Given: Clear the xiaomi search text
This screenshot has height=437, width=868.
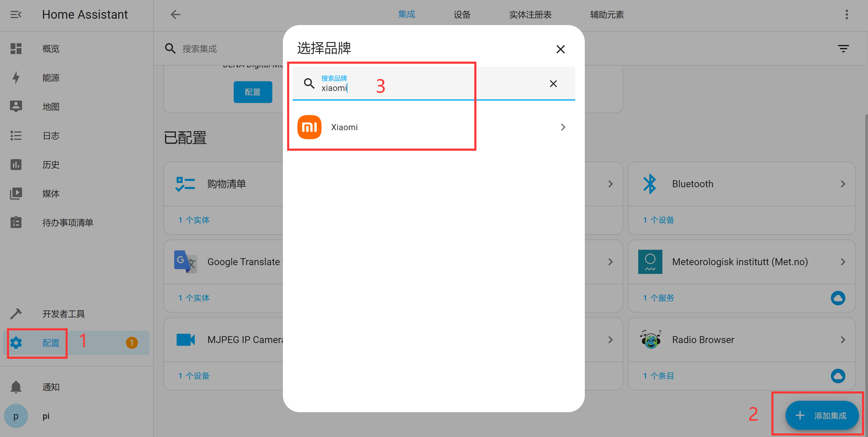Looking at the screenshot, I should coord(553,83).
